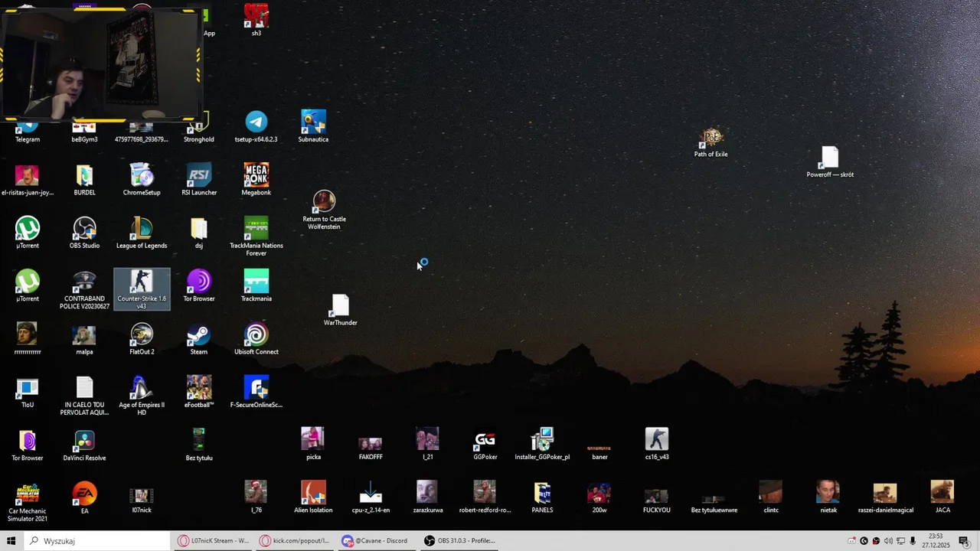Switch to the @Cavane - Discord window
The height and width of the screenshot is (551, 980).
click(x=375, y=541)
